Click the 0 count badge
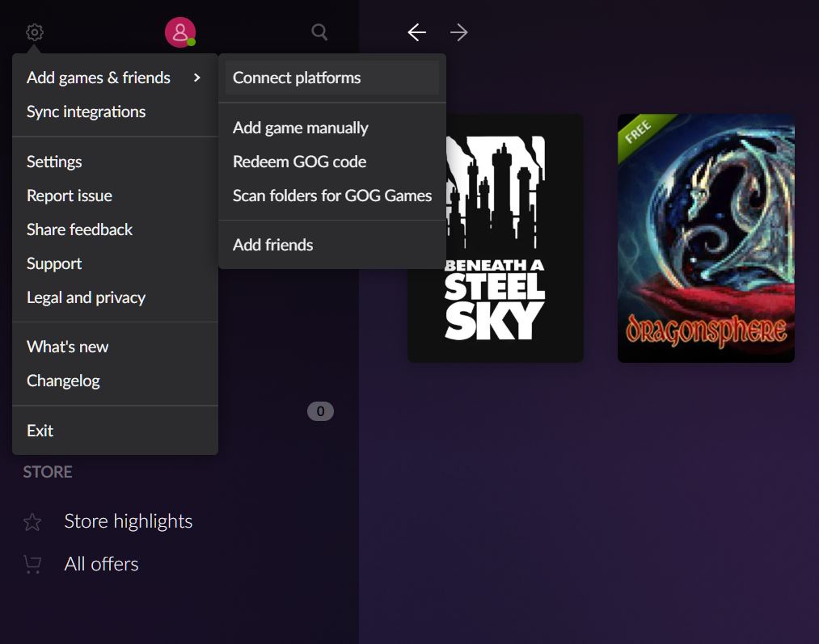Viewport: 819px width, 644px height. pos(320,411)
